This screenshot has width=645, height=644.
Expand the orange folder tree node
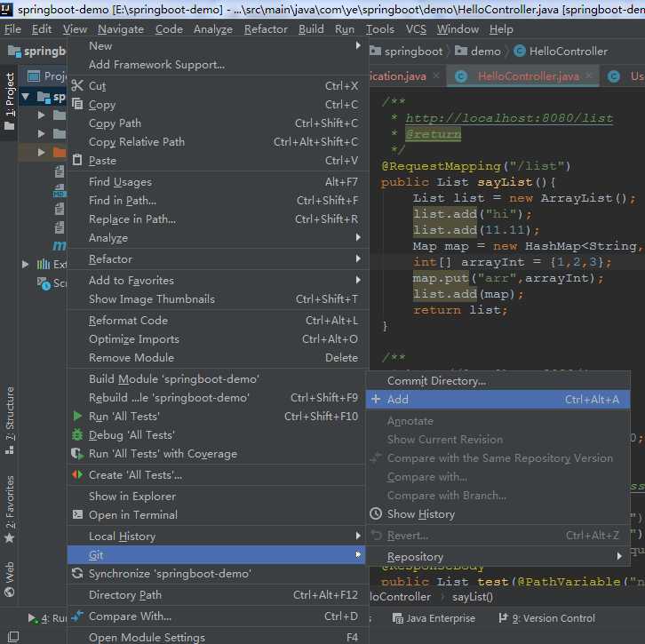pos(41,152)
